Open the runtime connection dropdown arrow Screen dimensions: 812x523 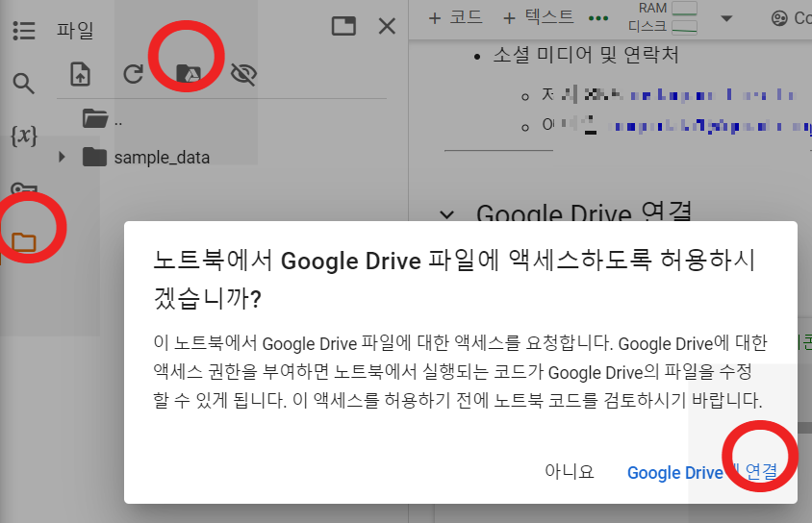[726, 18]
